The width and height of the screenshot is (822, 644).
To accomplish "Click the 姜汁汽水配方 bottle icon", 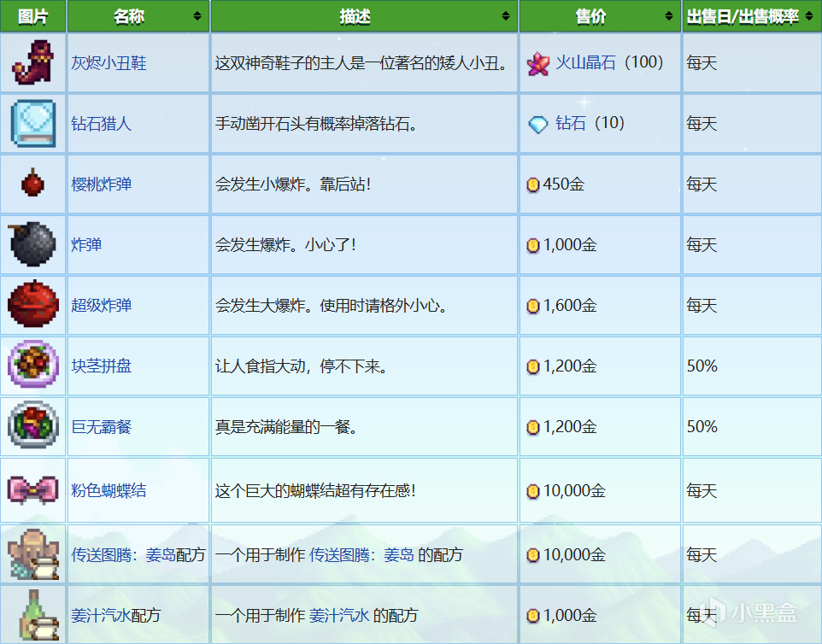I will pos(38,615).
